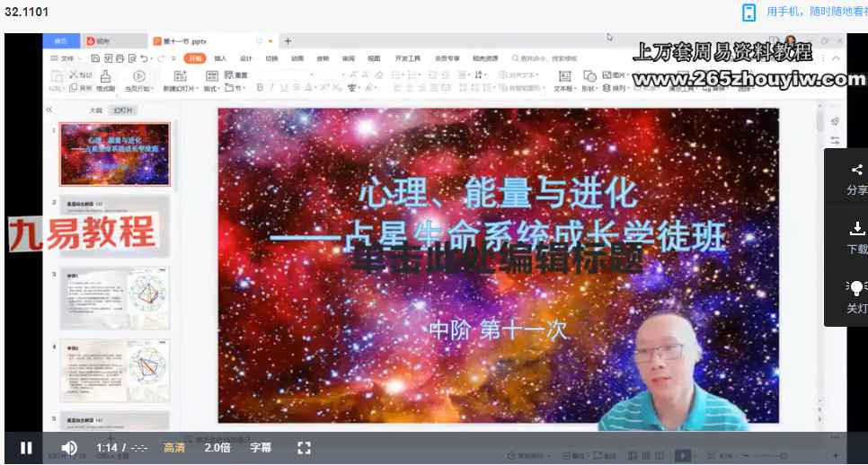The width and height of the screenshot is (868, 465).
Task: Enter fullscreen video mode
Action: pyautogui.click(x=304, y=447)
